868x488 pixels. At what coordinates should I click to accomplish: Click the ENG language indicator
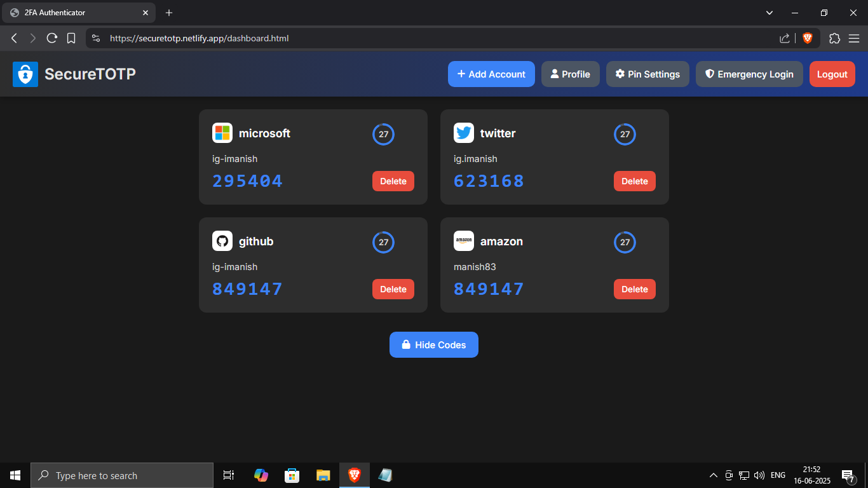(778, 475)
